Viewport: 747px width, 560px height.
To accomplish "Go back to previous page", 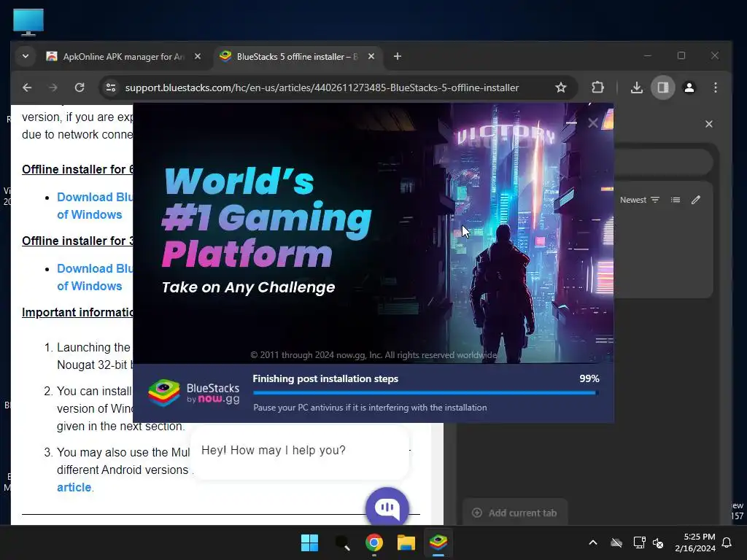I will click(x=27, y=87).
